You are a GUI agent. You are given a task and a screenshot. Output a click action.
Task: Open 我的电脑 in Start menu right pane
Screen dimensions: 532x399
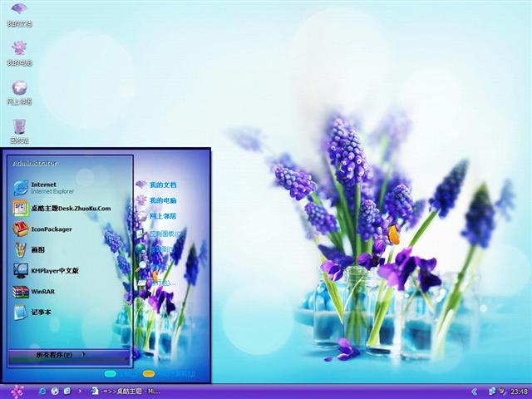tap(156, 200)
